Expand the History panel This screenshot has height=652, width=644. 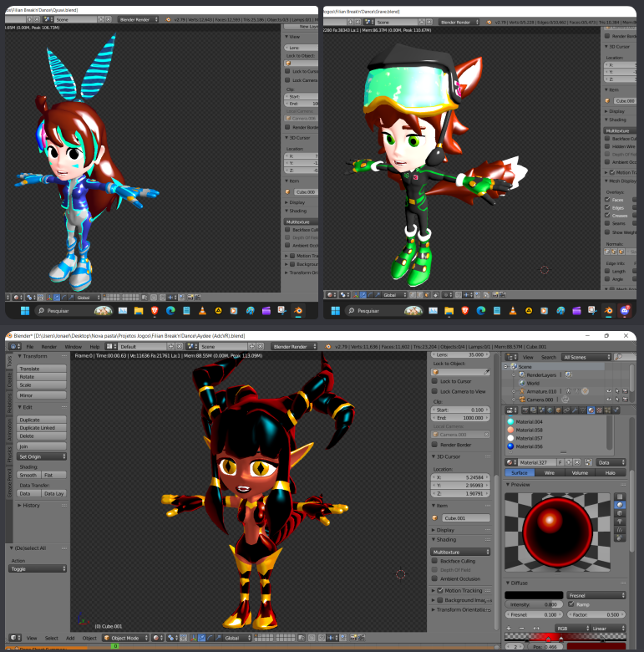click(29, 505)
